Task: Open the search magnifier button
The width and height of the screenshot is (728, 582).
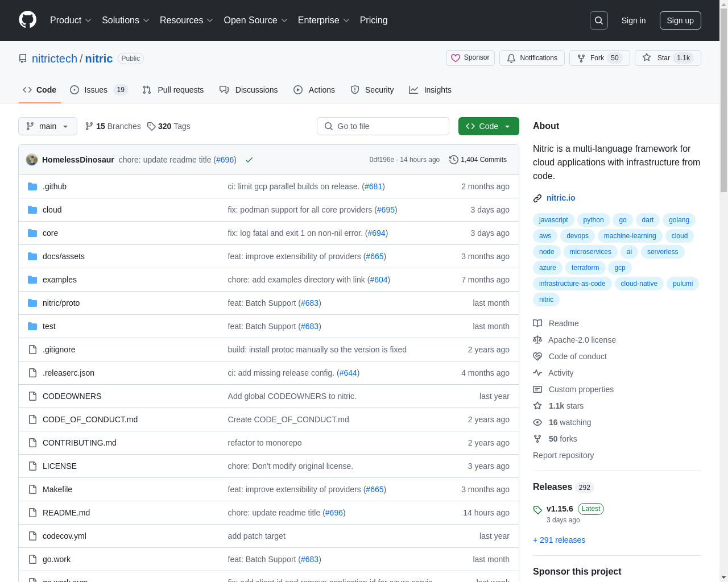Action: click(x=599, y=20)
